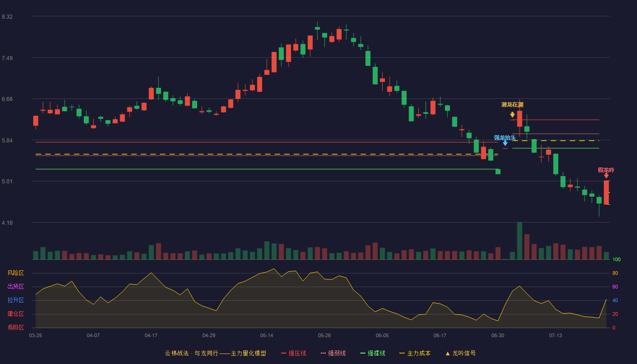Click the tallest volume bar
Screen dimensions: 637x364
(520, 241)
